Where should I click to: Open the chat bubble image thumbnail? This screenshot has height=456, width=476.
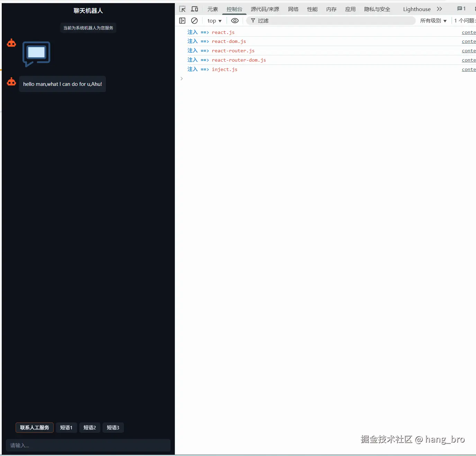(x=36, y=54)
